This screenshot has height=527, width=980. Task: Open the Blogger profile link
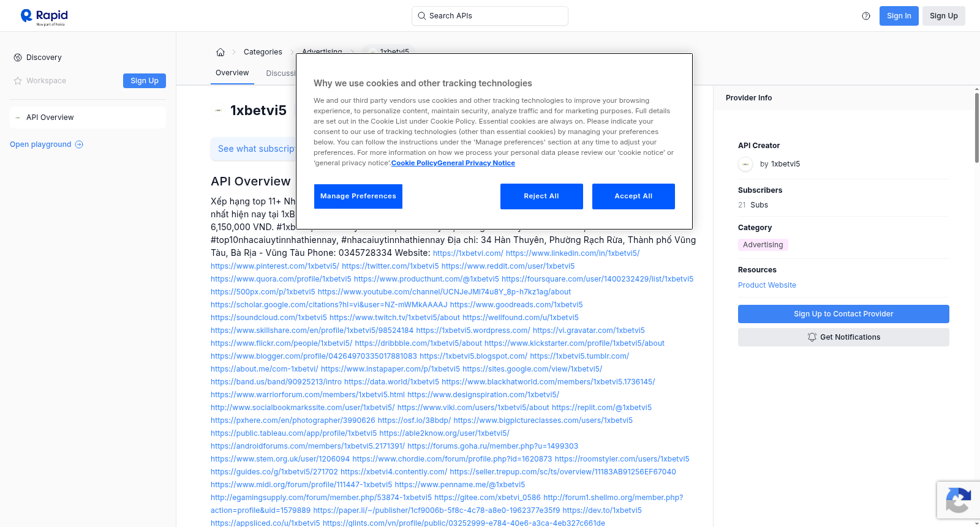314,356
